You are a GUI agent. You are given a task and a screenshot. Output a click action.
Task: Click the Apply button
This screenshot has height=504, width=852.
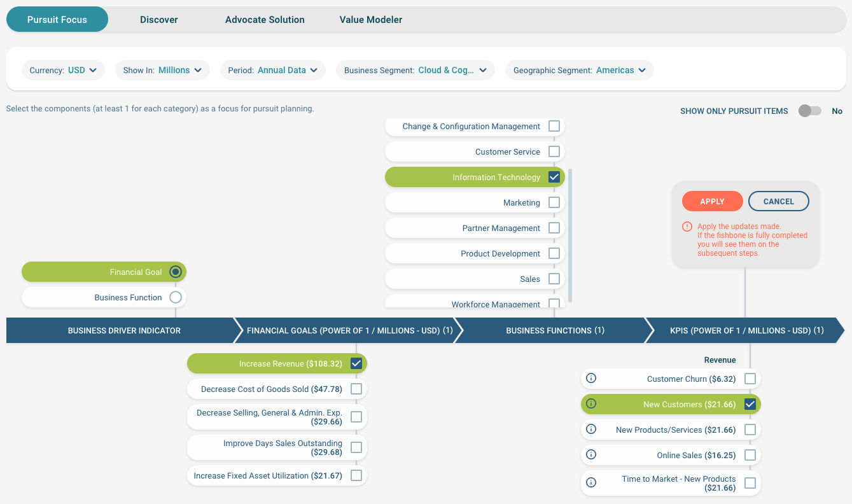[712, 200]
